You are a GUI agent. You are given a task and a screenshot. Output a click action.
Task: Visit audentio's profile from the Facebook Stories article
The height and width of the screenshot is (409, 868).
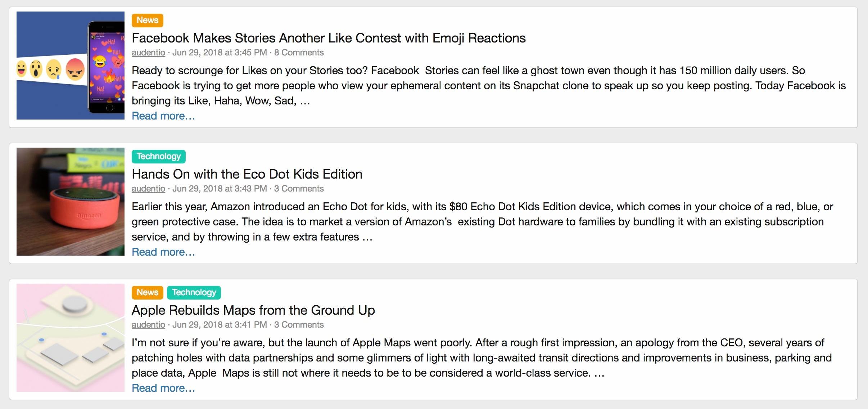point(148,53)
